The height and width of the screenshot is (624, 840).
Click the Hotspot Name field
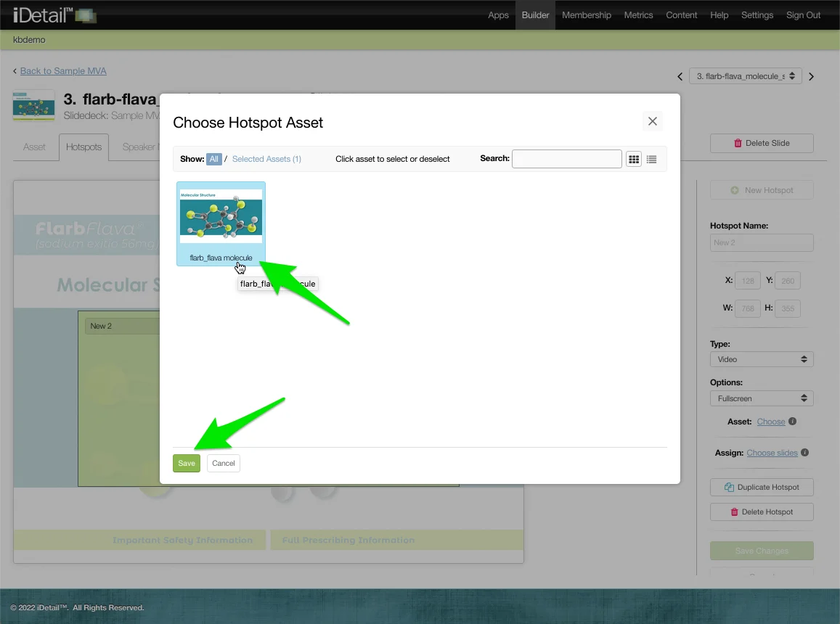[762, 242]
